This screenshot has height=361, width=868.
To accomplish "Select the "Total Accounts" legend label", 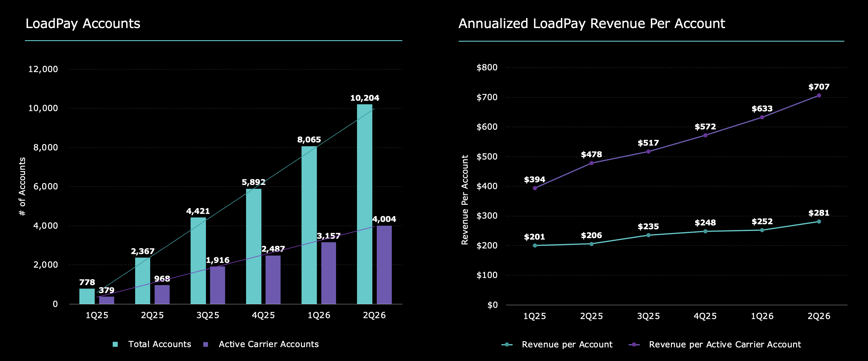I will (x=160, y=344).
